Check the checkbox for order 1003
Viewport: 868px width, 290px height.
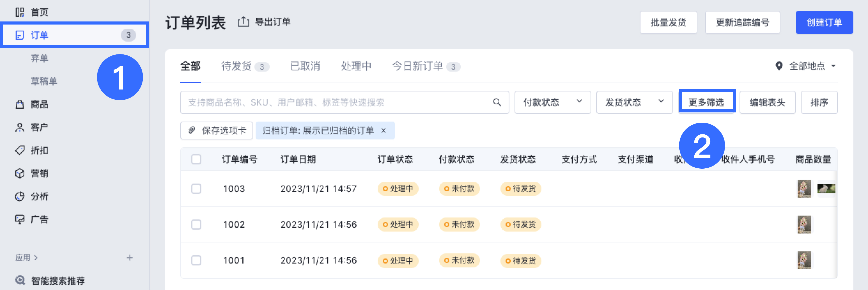tap(196, 189)
